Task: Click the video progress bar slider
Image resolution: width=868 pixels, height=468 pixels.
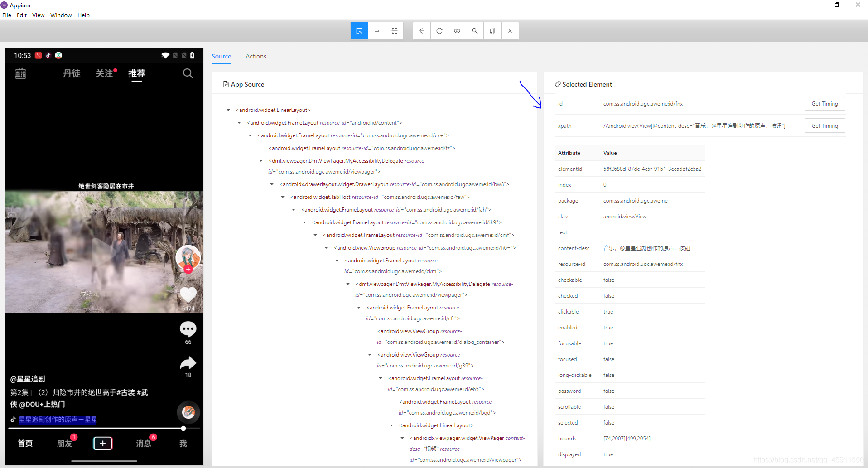Action: click(x=104, y=428)
